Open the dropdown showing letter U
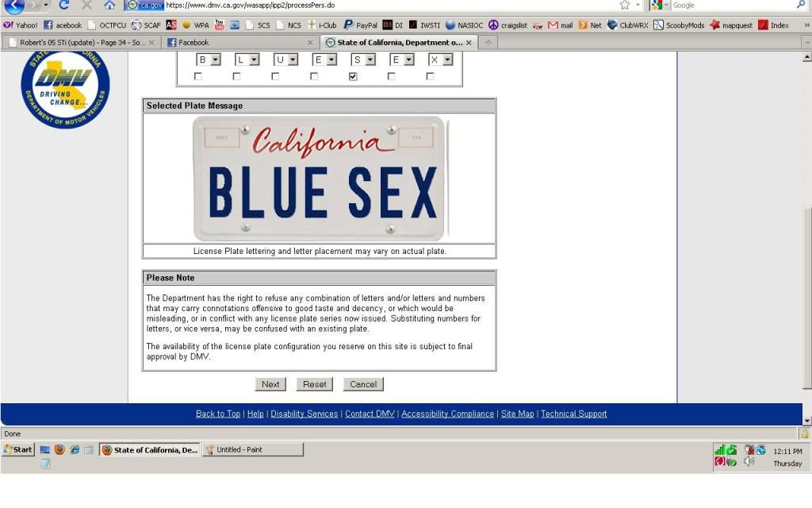The height and width of the screenshot is (508, 812). (293, 60)
